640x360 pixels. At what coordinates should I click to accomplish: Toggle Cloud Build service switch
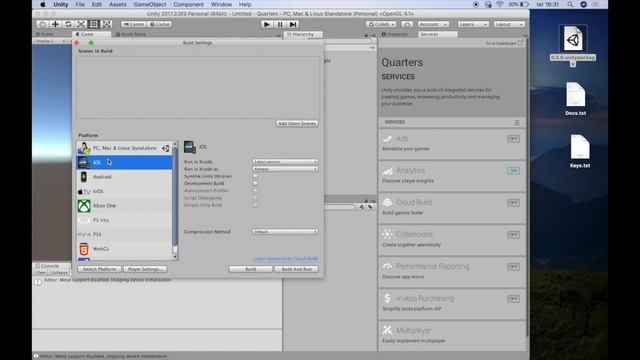pyautogui.click(x=513, y=203)
